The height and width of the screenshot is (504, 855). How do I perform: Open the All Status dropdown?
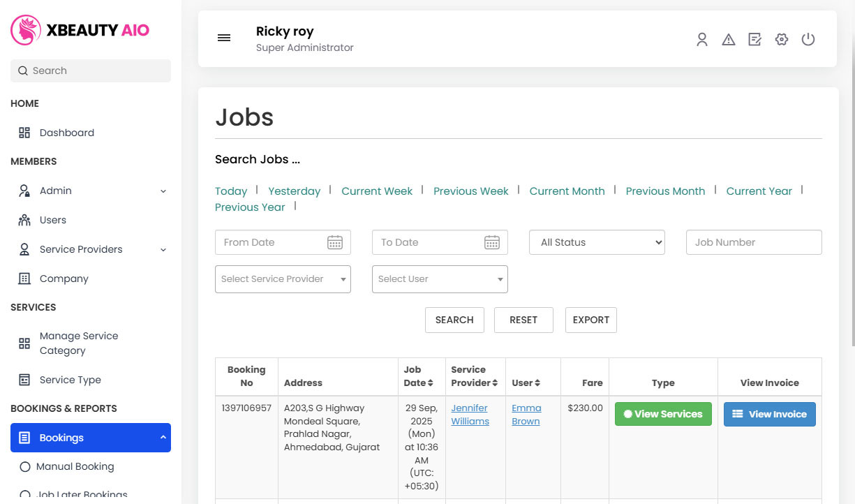(597, 242)
